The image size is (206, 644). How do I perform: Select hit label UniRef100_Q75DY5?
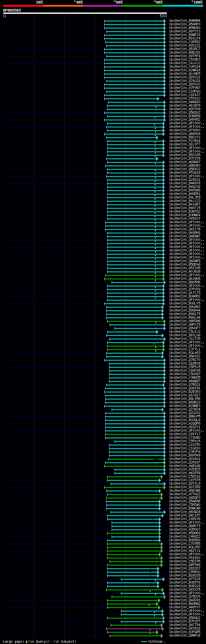(x=185, y=597)
